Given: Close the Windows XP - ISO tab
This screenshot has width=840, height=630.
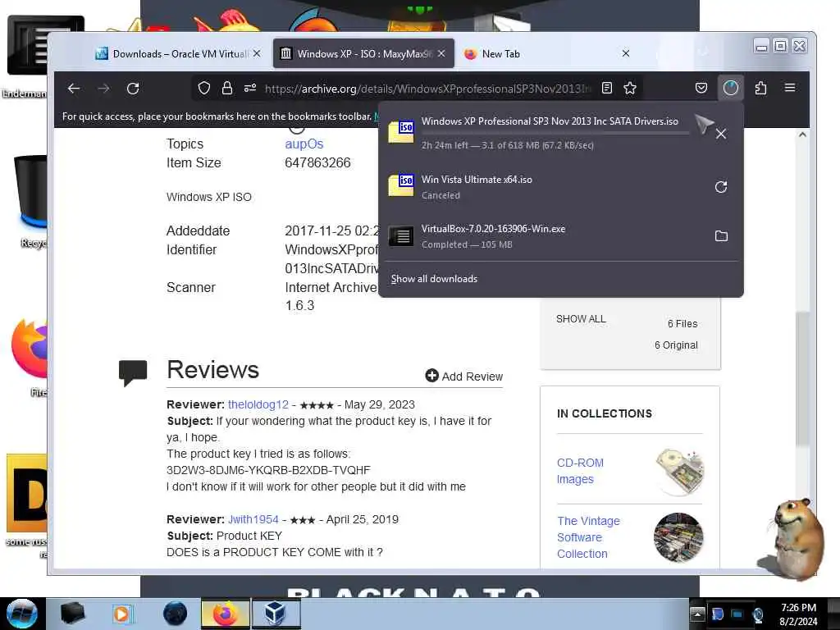Looking at the screenshot, I should (x=441, y=53).
